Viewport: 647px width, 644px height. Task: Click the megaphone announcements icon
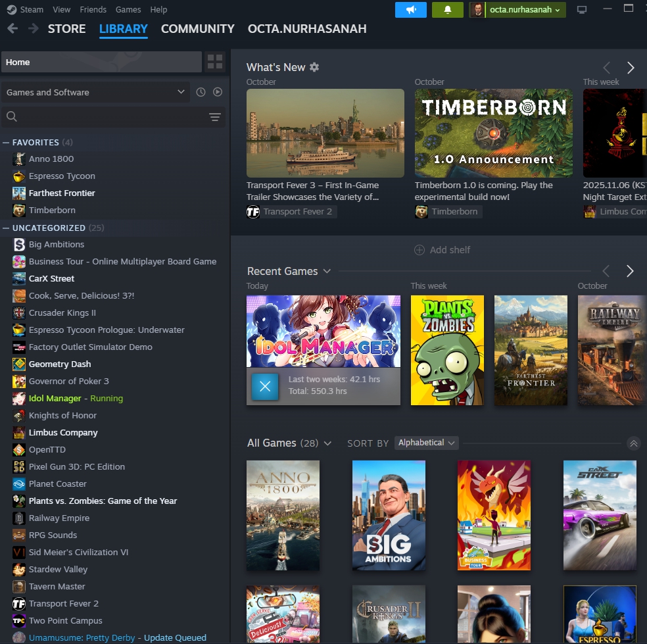(411, 10)
